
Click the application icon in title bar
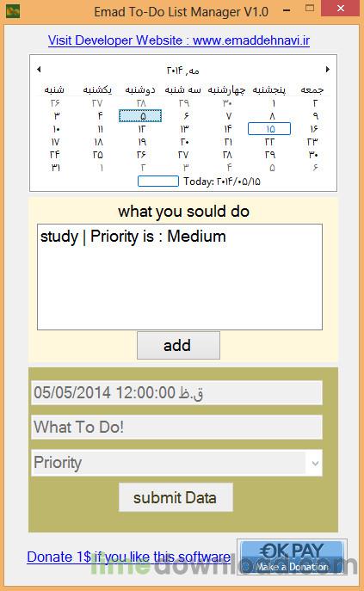[13, 12]
